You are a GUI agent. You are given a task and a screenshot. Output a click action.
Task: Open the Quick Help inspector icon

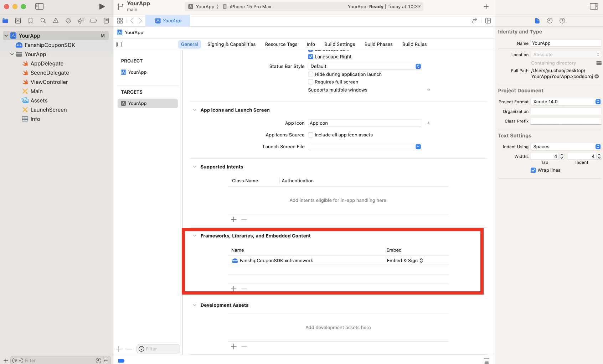(562, 21)
